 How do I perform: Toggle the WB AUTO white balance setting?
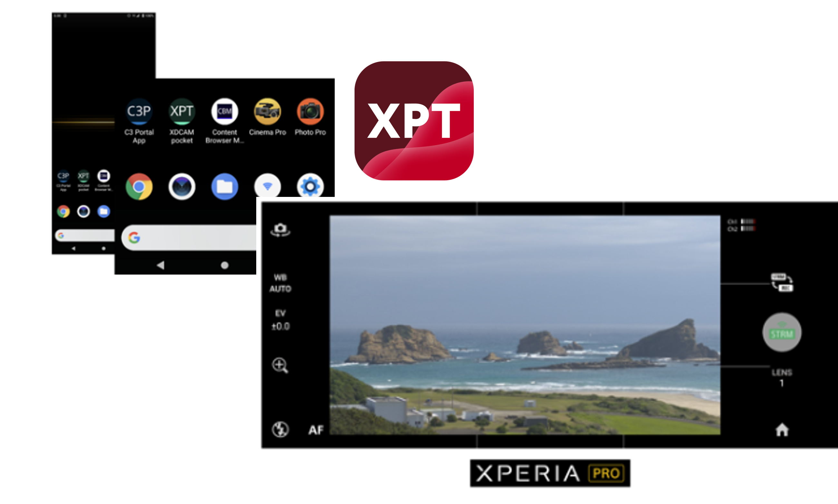coord(280,283)
